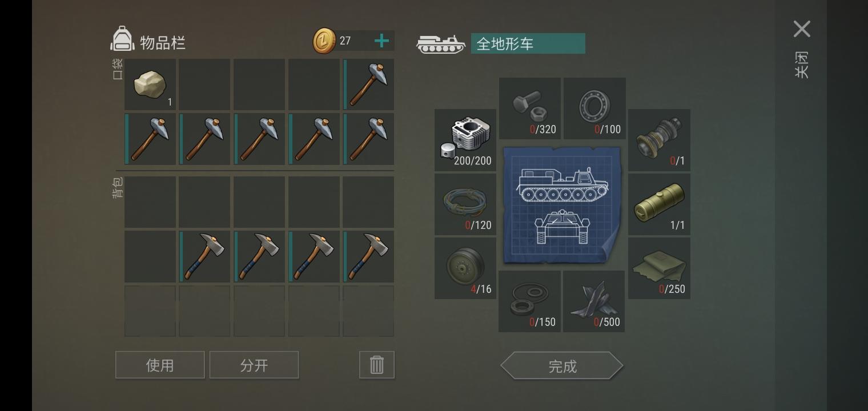Click the 完成 finish button

[562, 366]
